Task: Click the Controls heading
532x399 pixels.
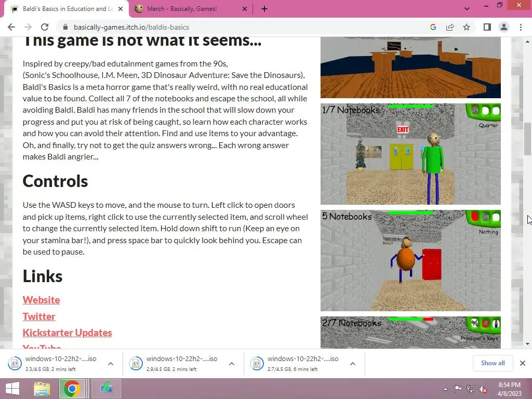Action: (x=55, y=181)
